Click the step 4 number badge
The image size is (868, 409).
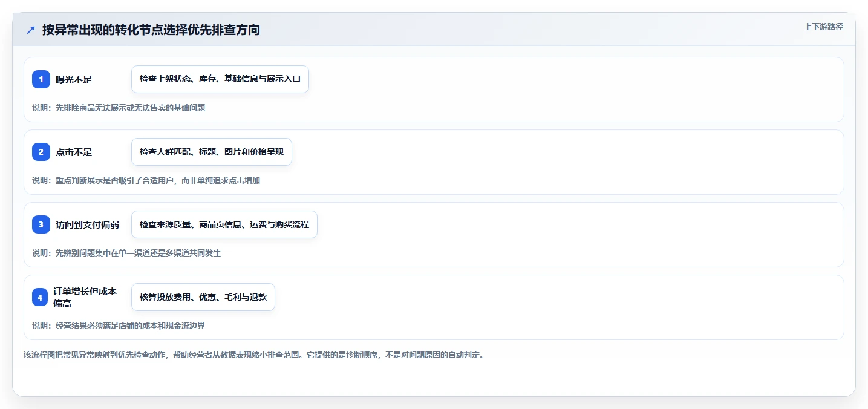(x=41, y=297)
